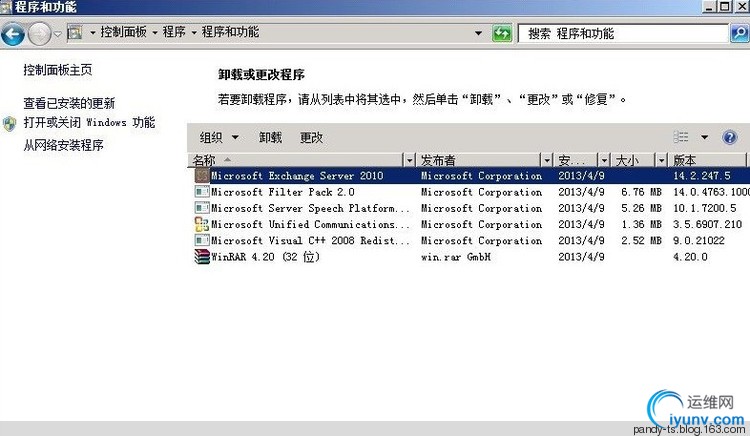750x436 pixels.
Task: Click the Visual C++ 2008 Redist icon
Action: click(x=202, y=240)
